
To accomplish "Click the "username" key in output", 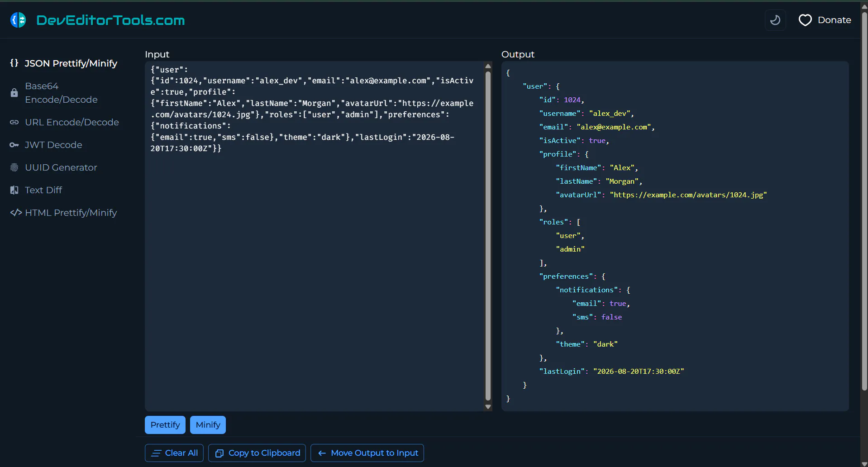I will [x=560, y=114].
